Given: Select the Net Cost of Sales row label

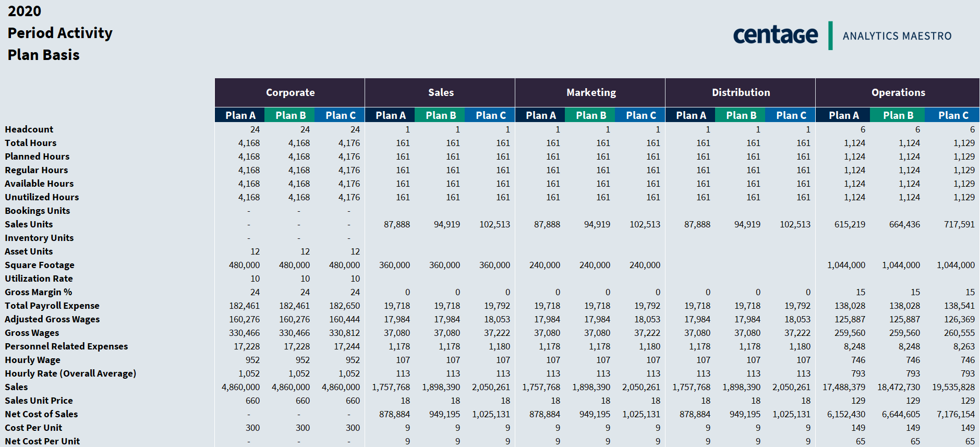Looking at the screenshot, I should [41, 414].
